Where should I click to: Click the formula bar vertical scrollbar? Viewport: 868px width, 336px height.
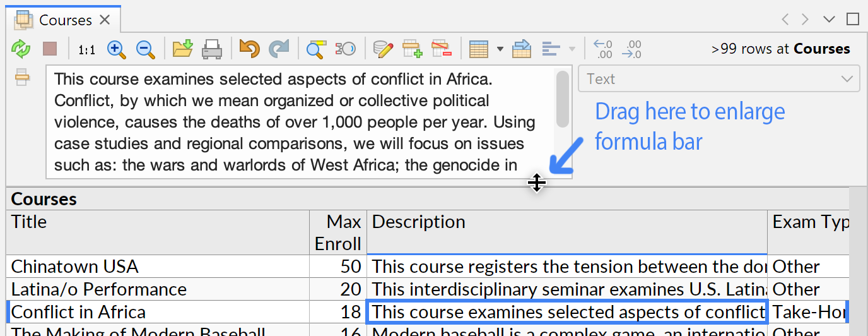[562, 99]
